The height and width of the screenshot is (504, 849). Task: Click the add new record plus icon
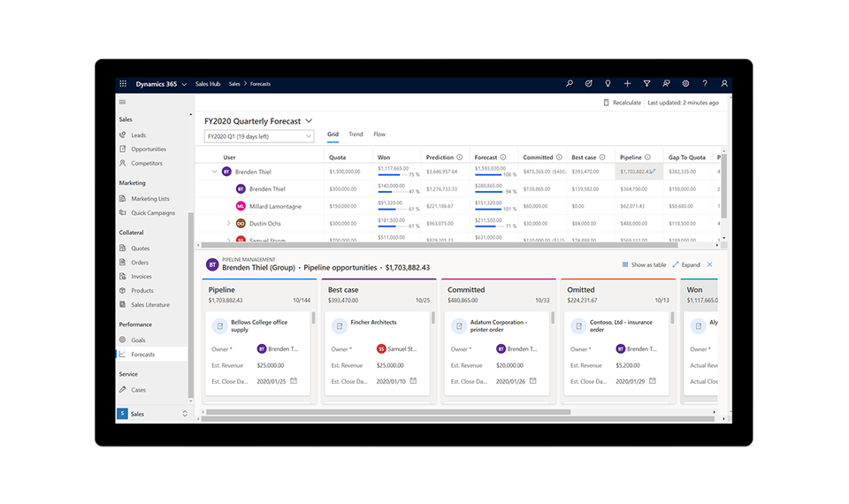coord(627,84)
